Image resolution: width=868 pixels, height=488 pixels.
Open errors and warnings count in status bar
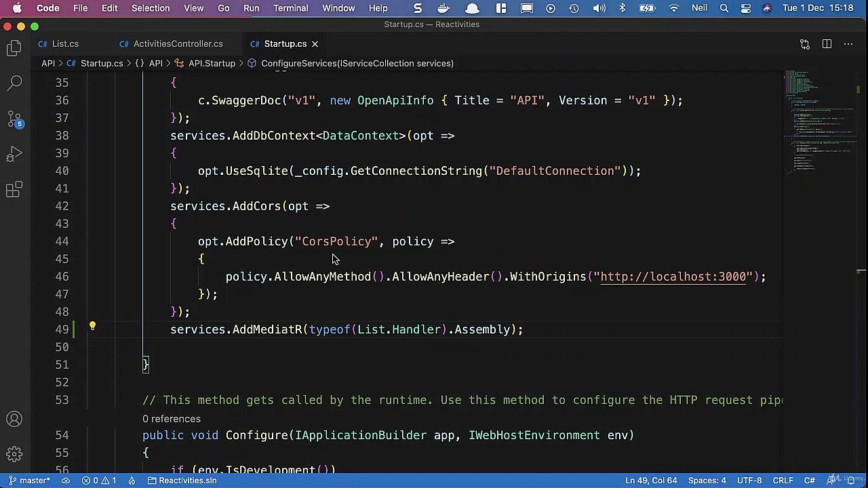pos(99,481)
